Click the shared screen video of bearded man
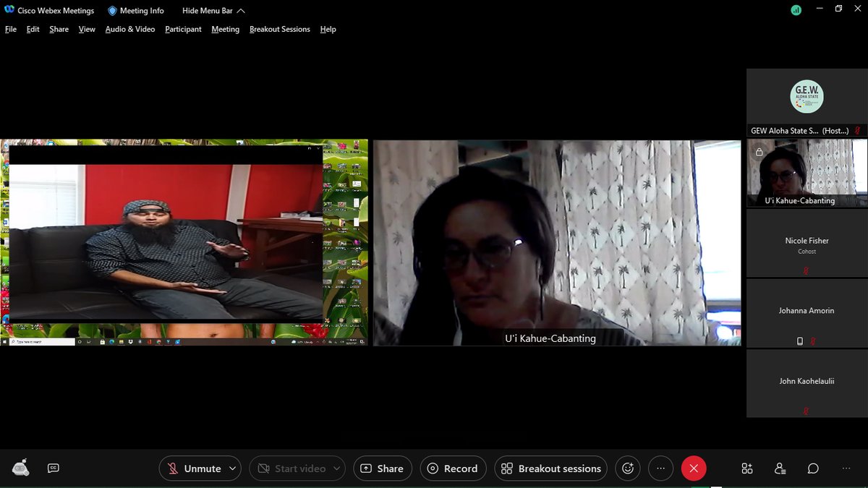Image resolution: width=868 pixels, height=488 pixels. [166, 241]
